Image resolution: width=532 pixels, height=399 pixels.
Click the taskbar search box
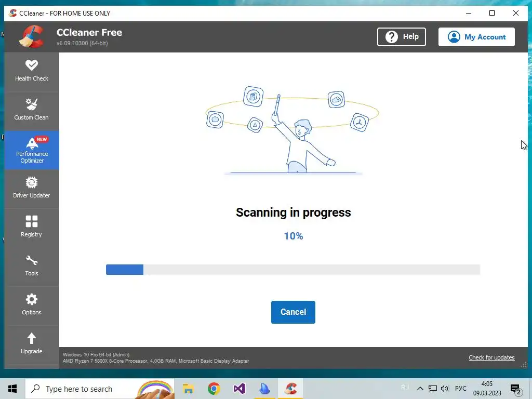(100, 389)
